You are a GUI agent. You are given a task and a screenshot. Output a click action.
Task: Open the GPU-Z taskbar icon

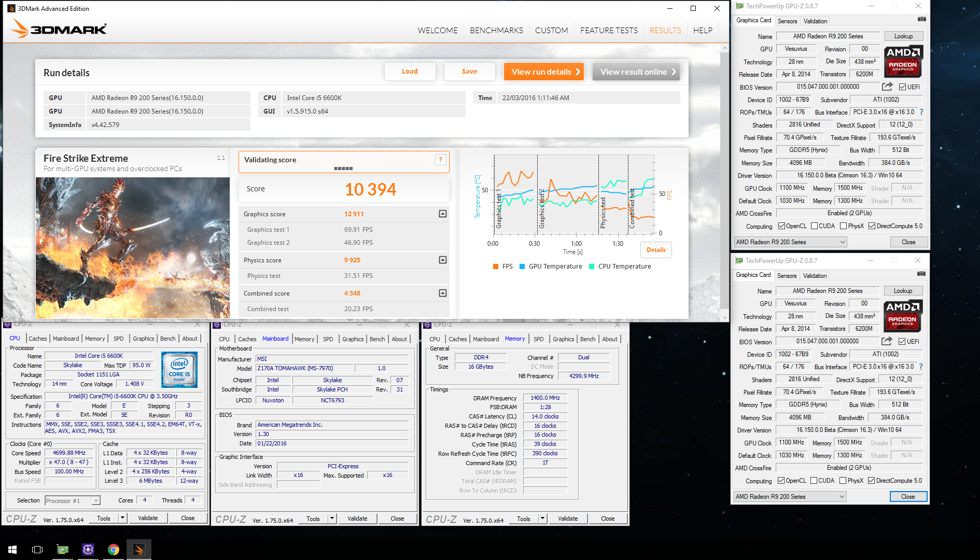pos(63,549)
